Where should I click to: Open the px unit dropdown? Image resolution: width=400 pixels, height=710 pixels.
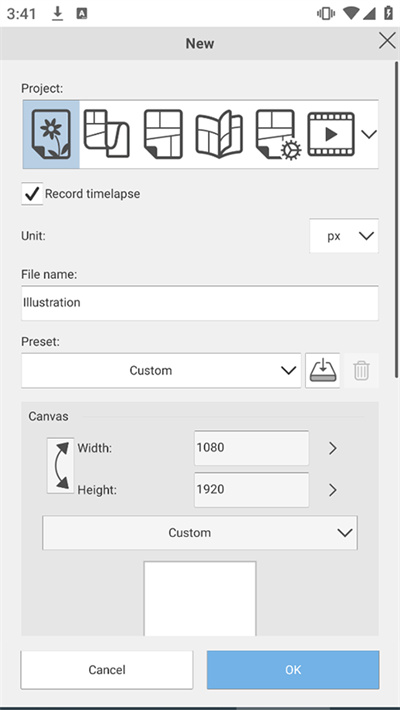click(344, 236)
